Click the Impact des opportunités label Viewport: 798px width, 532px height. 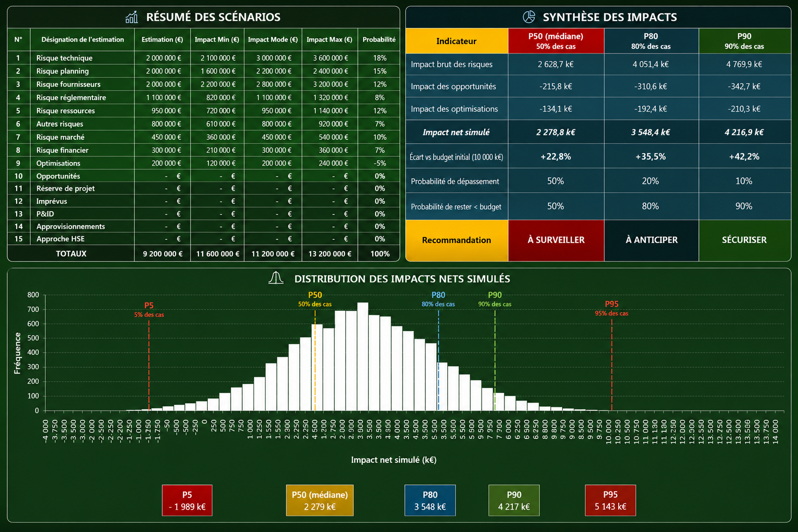click(x=453, y=86)
